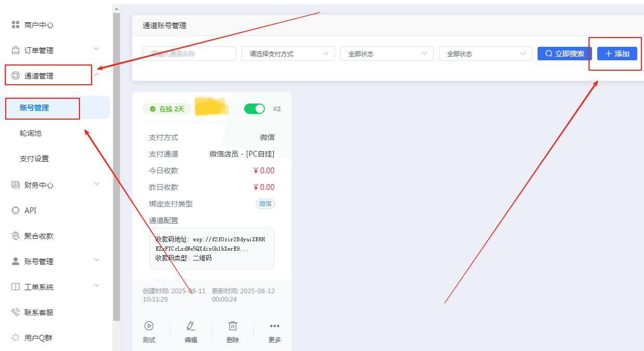Open the second 全部状态 dropdown next to 立即搜索
Viewport: 644px width, 351px height.
(486, 54)
